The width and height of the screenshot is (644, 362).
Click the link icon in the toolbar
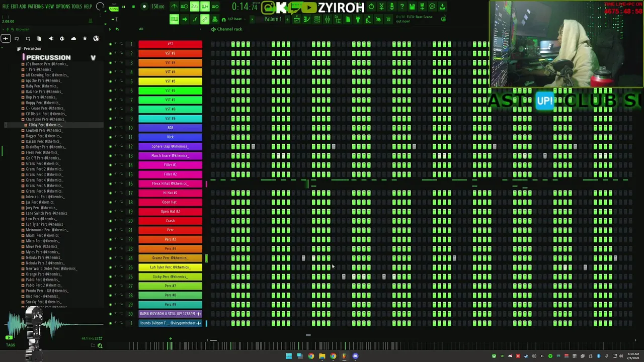pyautogui.click(x=205, y=19)
